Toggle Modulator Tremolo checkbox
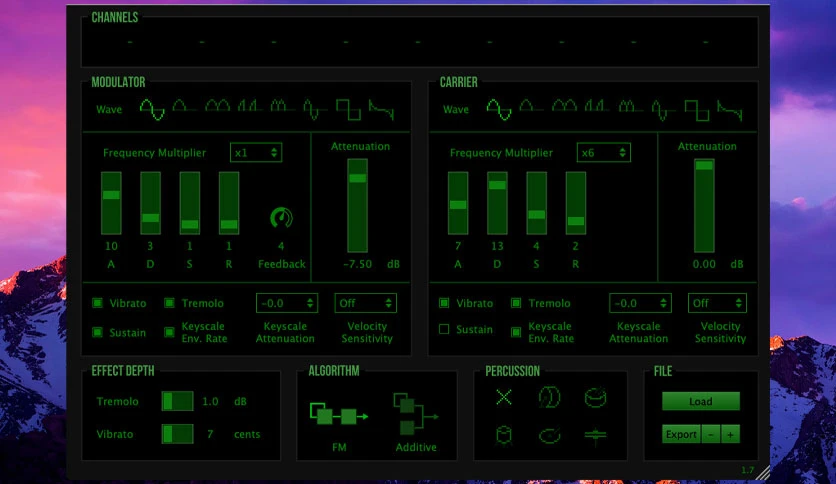Screen dimensions: 836x484 (x=170, y=303)
